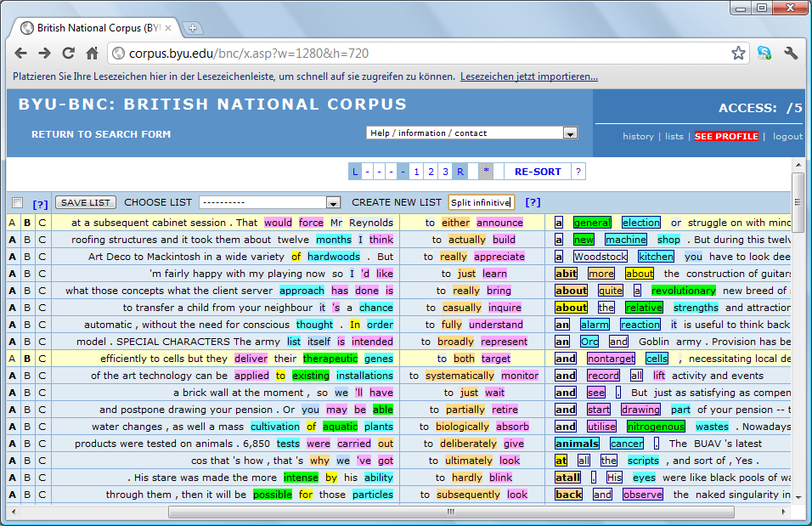Click the word 'deliberately'
The height and width of the screenshot is (526, 812).
[x=468, y=444]
